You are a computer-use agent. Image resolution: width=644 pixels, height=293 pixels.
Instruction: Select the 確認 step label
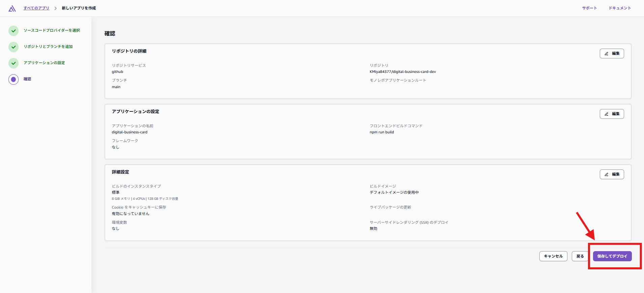coord(27,79)
